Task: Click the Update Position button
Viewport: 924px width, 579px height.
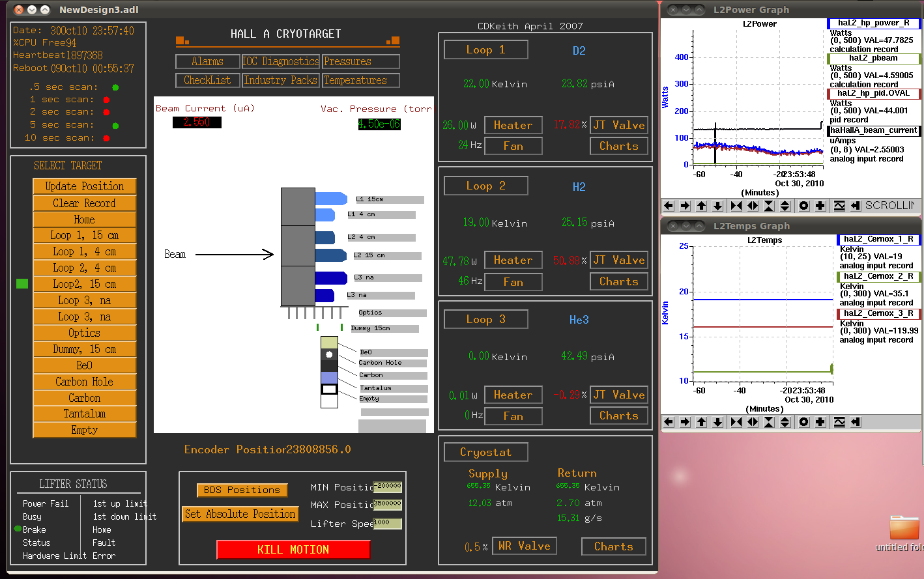Action: pyautogui.click(x=85, y=186)
